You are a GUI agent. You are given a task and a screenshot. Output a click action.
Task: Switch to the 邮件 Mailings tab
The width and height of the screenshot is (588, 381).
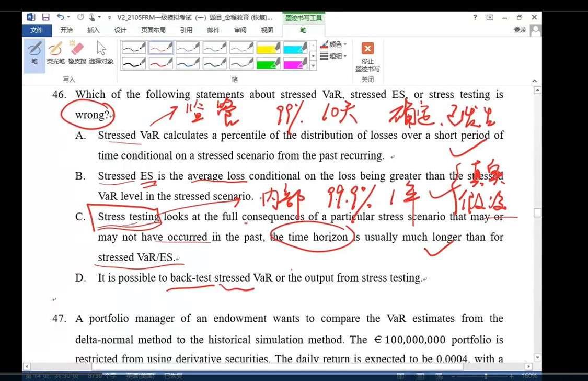coord(213,30)
